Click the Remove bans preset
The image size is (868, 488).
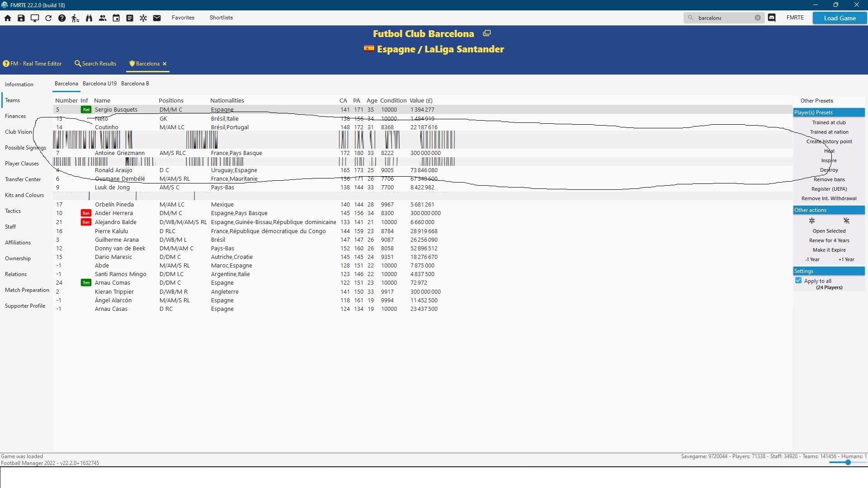click(x=829, y=179)
